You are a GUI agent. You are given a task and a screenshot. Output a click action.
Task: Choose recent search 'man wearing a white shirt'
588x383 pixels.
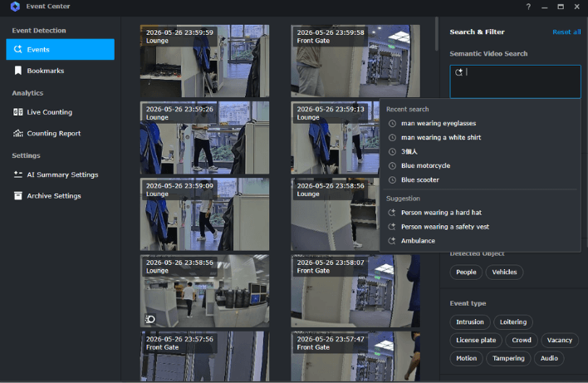tap(480, 138)
